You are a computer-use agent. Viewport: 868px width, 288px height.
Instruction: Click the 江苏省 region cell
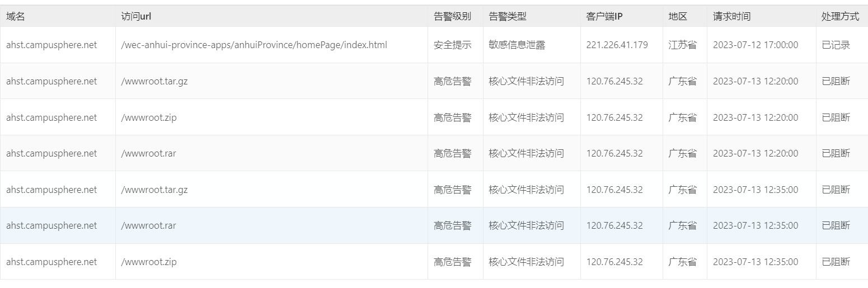coord(682,45)
